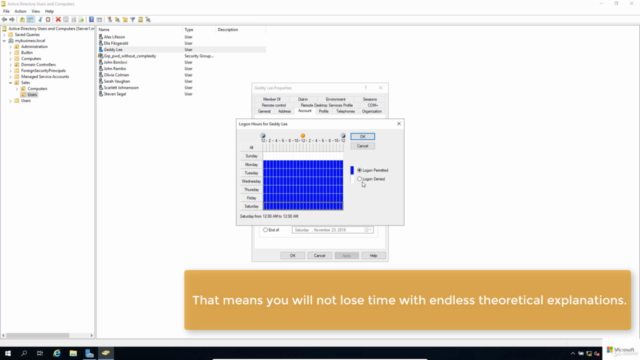
Task: Click the Add to group toolbar icon
Action: [x=148, y=20]
